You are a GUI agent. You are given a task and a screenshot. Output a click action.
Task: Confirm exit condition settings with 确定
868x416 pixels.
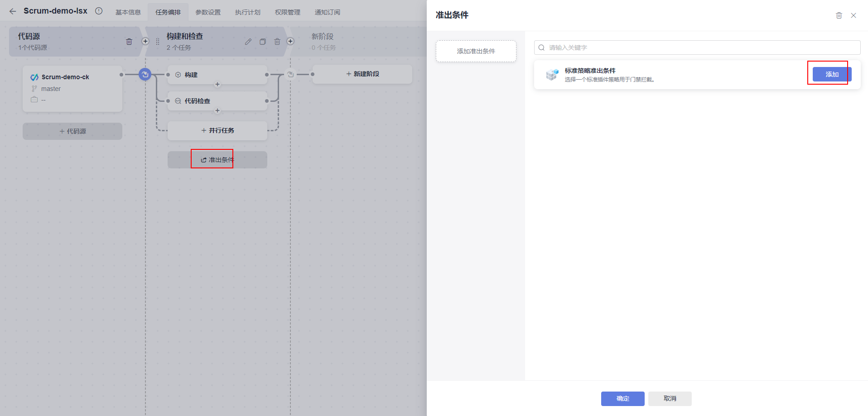click(x=622, y=399)
